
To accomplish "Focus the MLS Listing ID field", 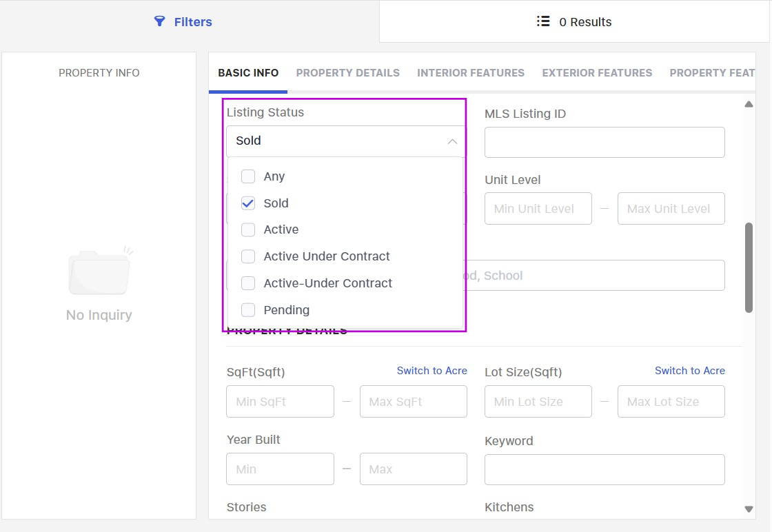I will (x=605, y=142).
